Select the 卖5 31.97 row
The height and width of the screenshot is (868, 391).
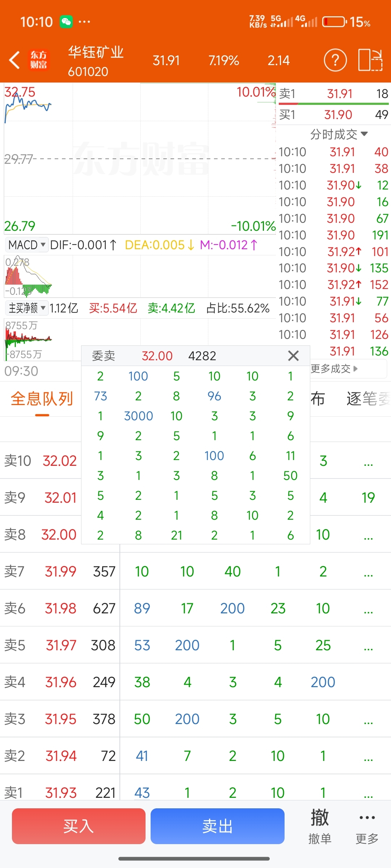195,645
